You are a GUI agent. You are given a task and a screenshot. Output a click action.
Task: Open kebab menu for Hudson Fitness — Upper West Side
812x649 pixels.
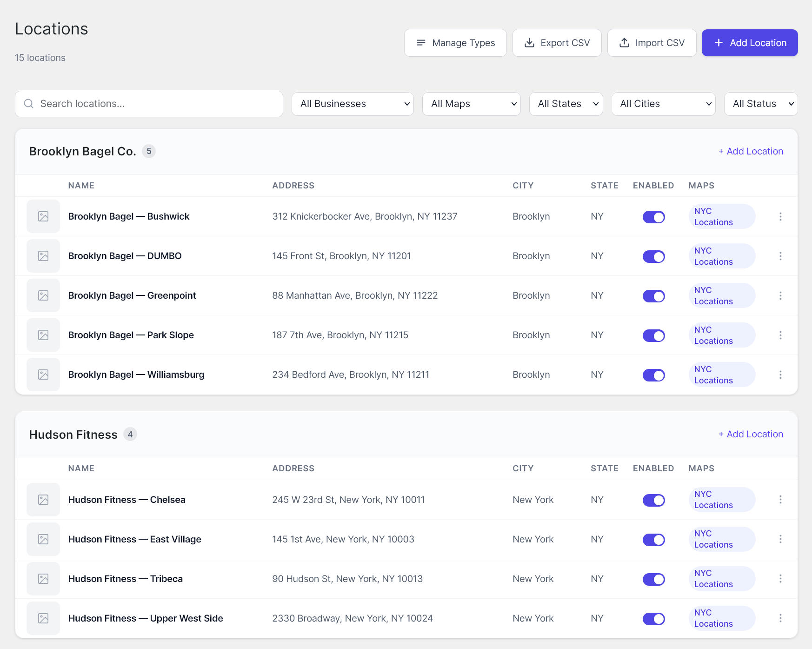[x=780, y=618]
